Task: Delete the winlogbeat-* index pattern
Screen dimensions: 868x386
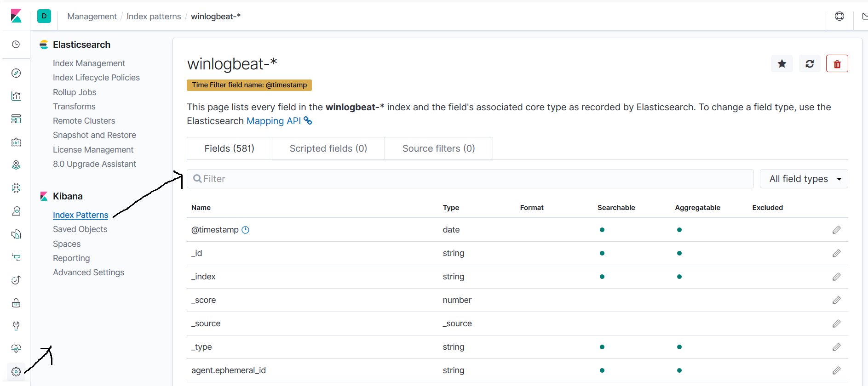Action: 837,64
